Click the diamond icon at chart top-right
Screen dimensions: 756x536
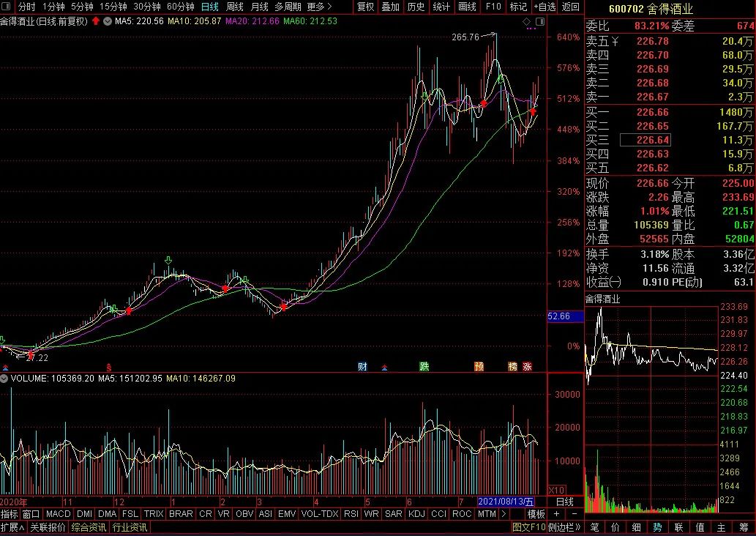pyautogui.click(x=526, y=21)
